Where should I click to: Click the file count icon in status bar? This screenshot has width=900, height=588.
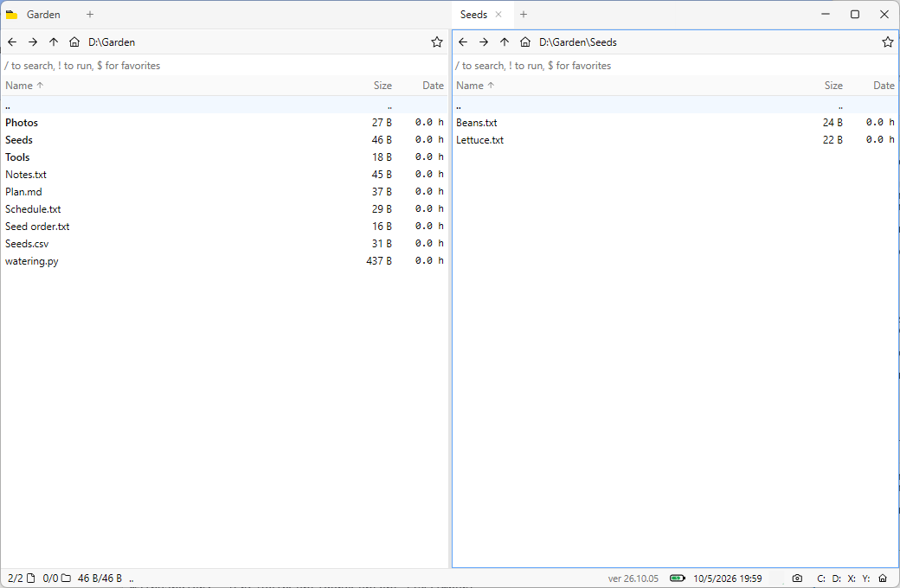(x=31, y=578)
